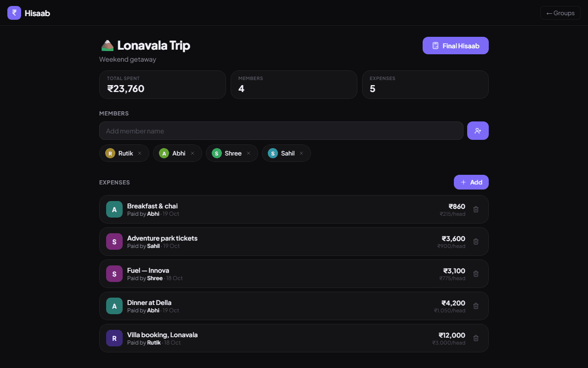Delete the Fuel — Innova expense
The width and height of the screenshot is (588, 368).
[x=476, y=274]
